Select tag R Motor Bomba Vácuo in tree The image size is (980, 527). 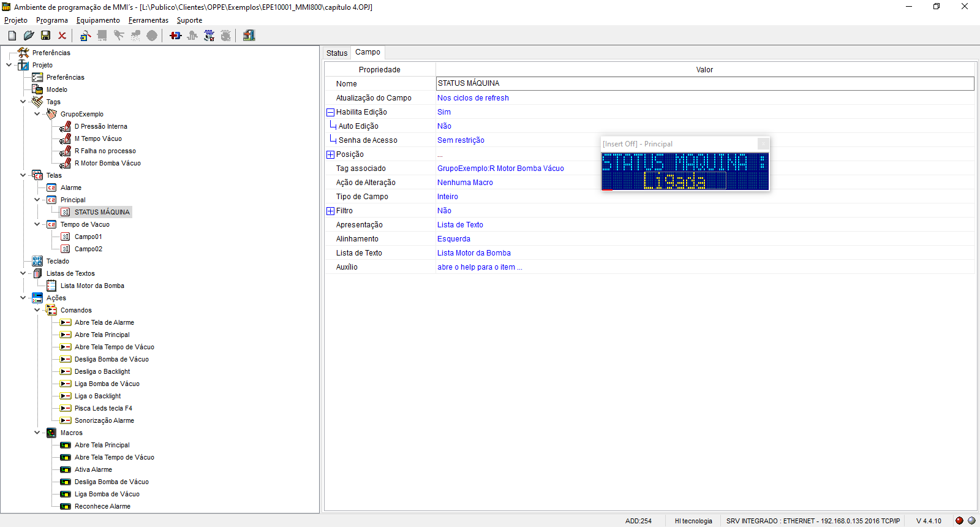point(108,163)
